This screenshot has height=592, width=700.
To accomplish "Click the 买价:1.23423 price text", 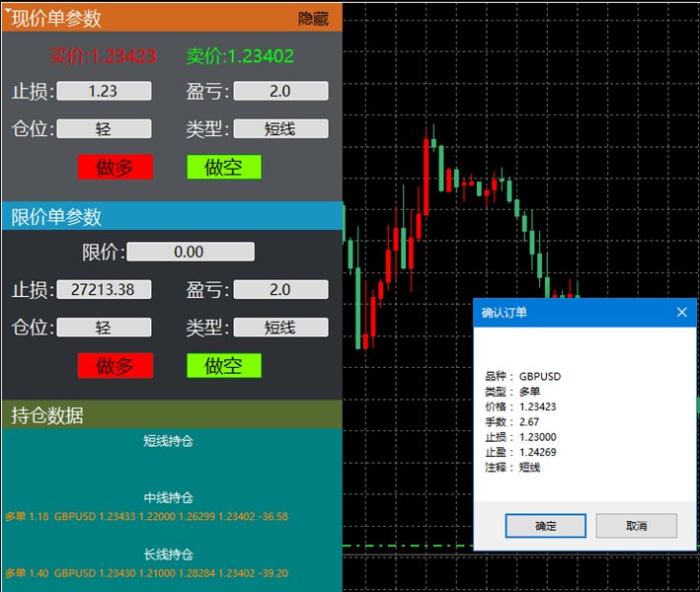I will click(x=103, y=56).
